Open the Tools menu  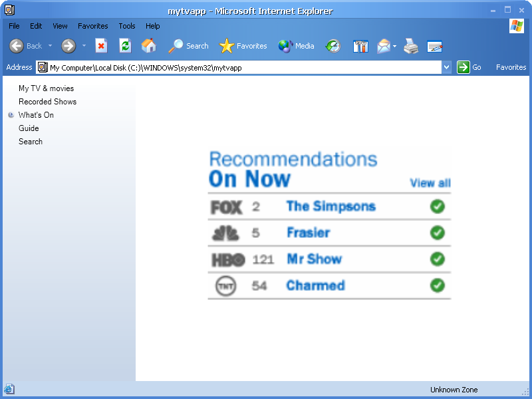tap(126, 26)
